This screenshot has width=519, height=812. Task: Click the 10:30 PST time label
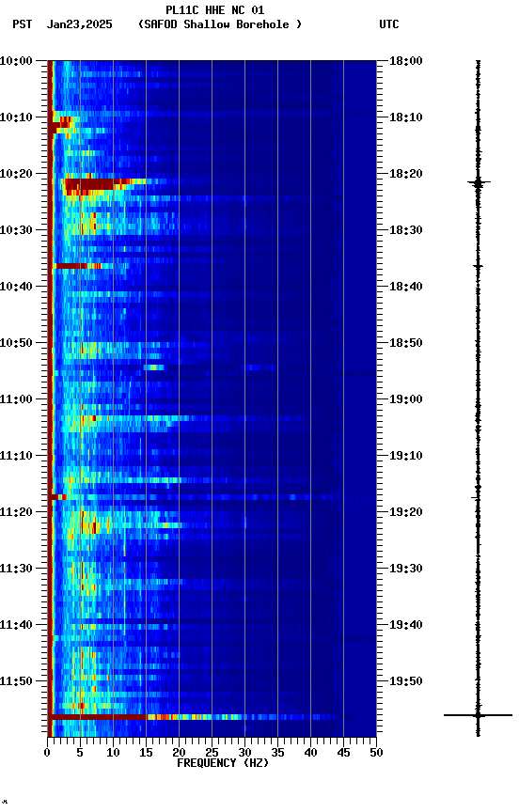(16, 230)
